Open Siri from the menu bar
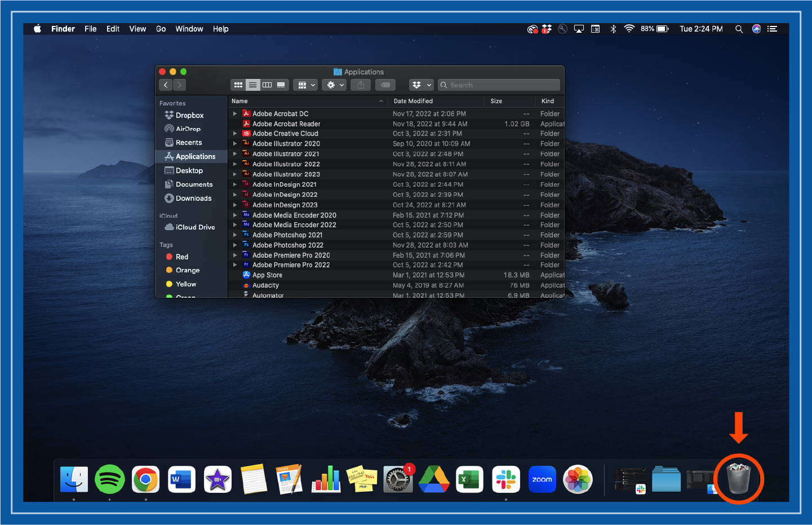The width and height of the screenshot is (812, 525). click(x=756, y=29)
